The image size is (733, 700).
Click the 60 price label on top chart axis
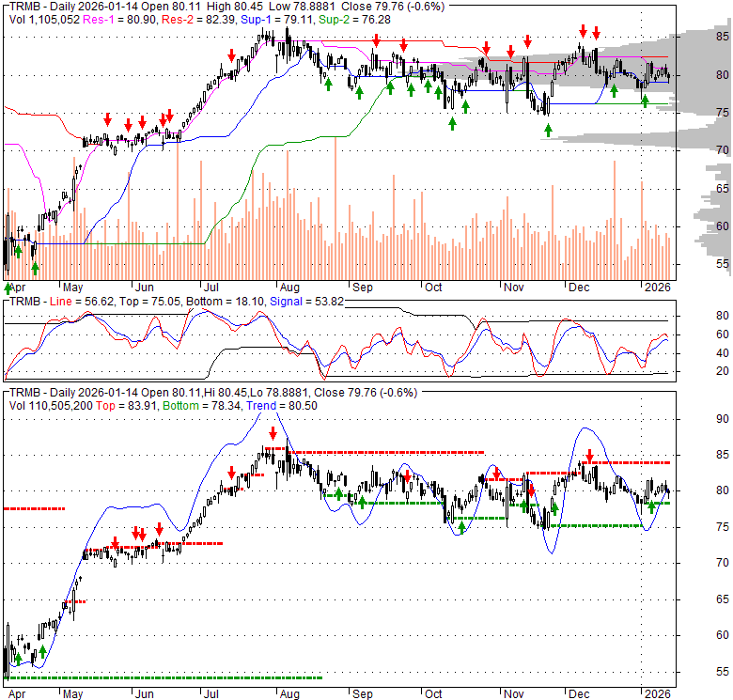[x=723, y=226]
